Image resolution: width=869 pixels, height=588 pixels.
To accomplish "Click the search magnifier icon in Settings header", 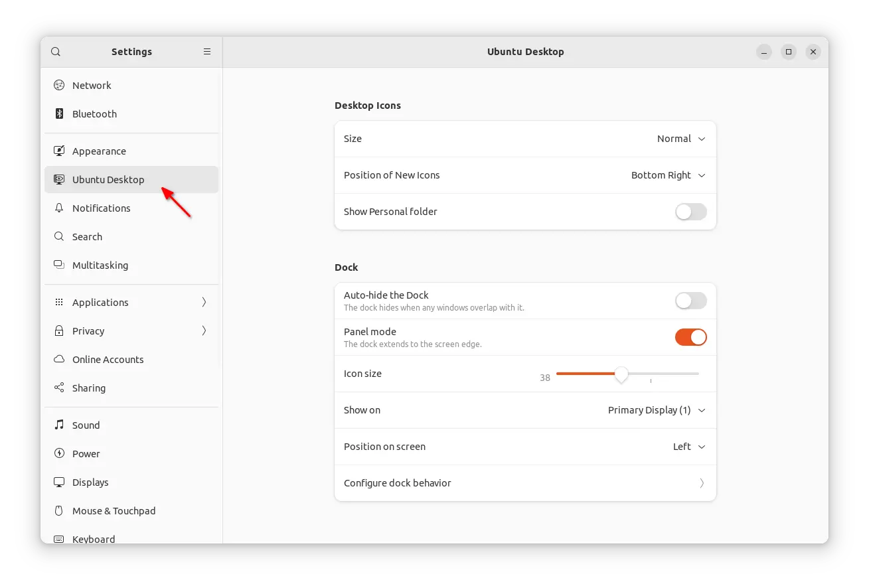I will pos(56,52).
